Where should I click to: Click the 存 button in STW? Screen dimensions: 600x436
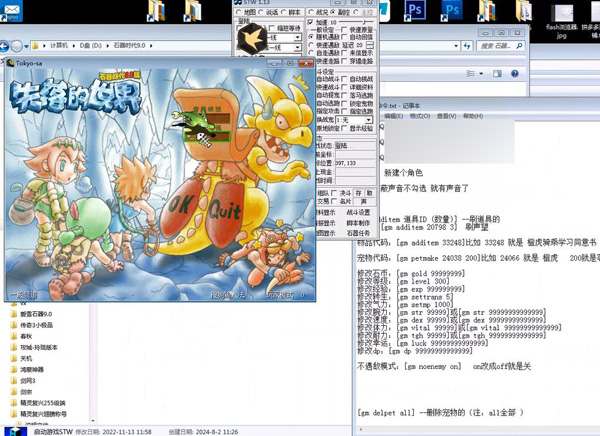point(359,193)
